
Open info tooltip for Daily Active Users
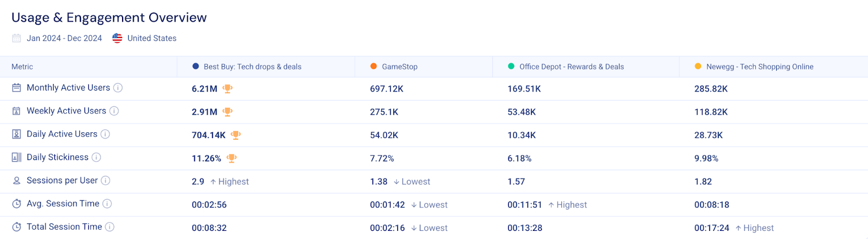click(105, 134)
